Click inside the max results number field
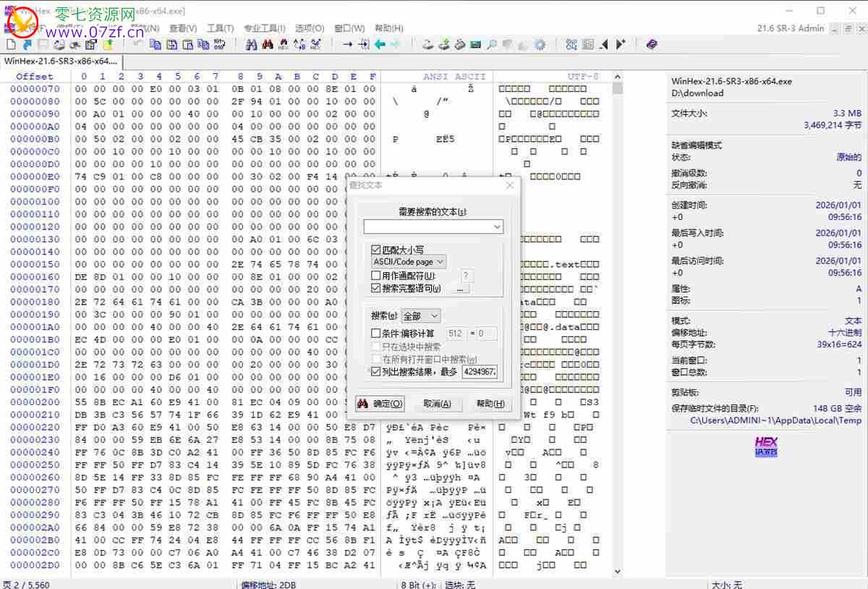The image size is (868, 589). (480, 371)
